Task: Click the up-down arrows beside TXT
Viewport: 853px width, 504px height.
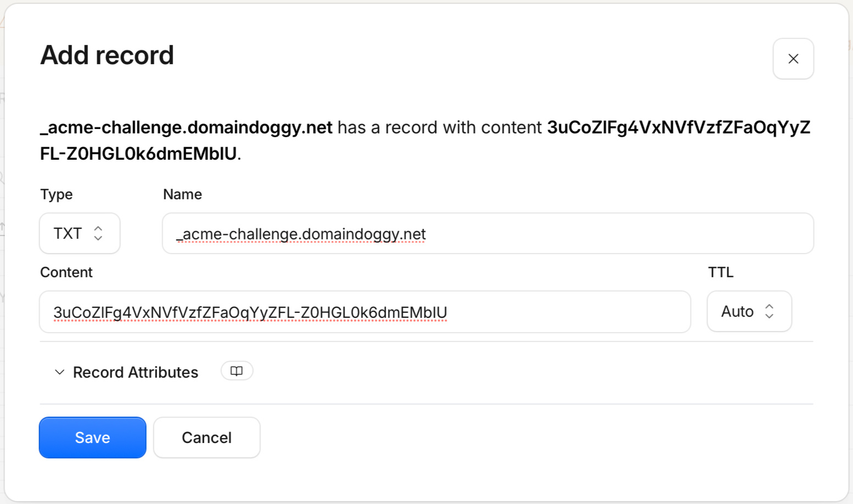Action: point(98,233)
